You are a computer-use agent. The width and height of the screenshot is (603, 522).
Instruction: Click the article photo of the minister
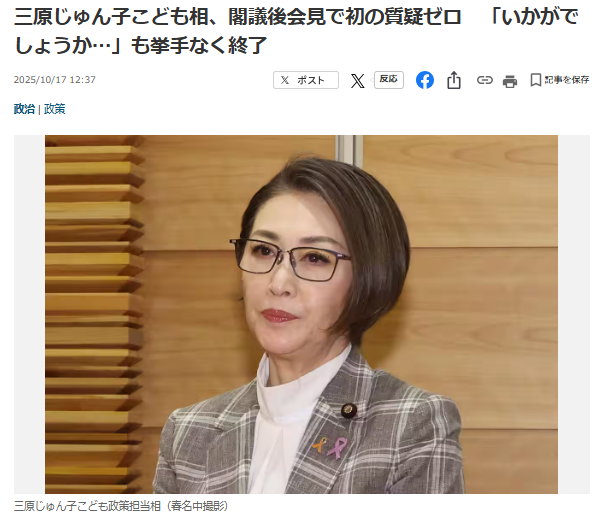pos(301,314)
